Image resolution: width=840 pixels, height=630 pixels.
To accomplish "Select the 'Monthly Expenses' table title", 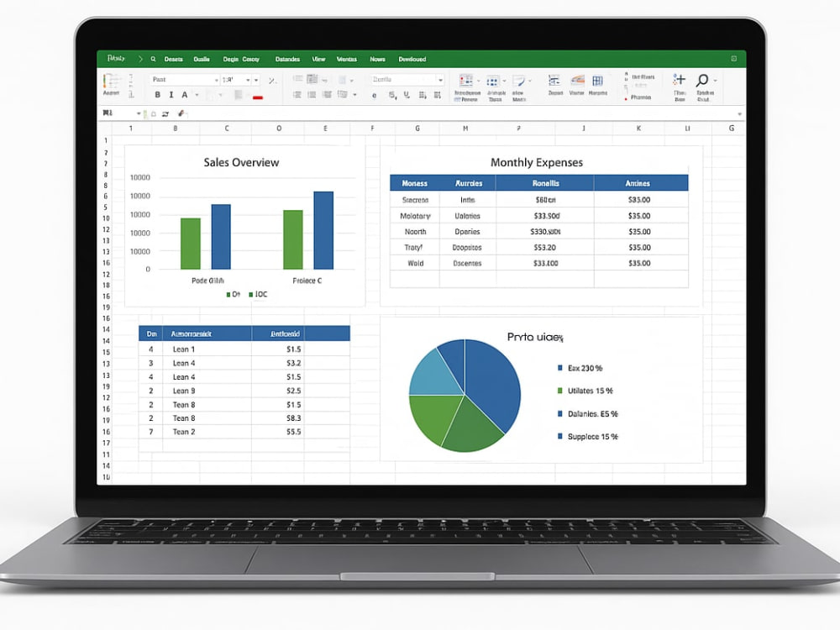I will click(x=537, y=162).
